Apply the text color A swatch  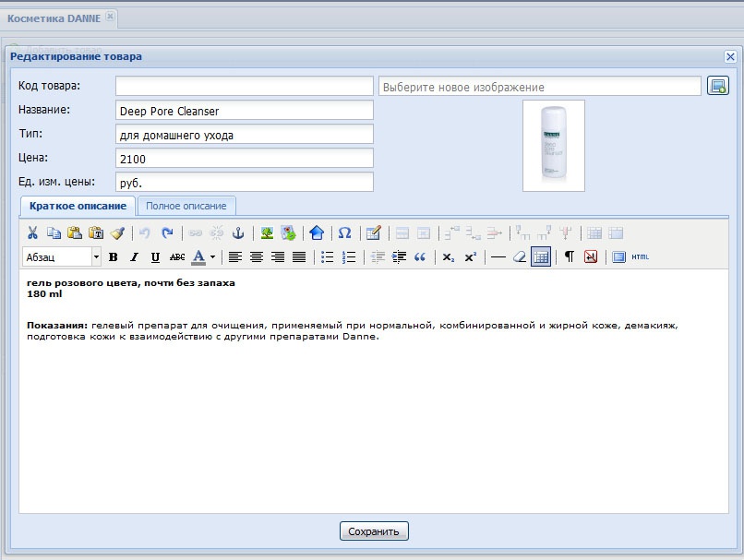click(198, 257)
